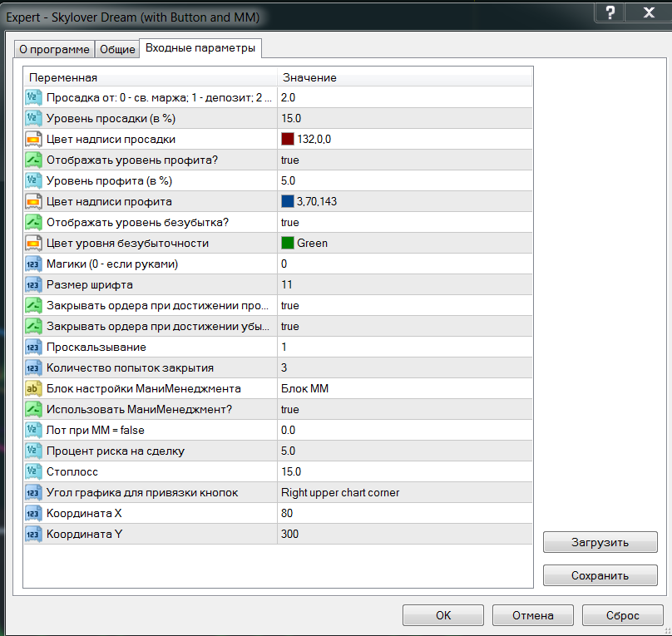The image size is (672, 636).
Task: Toggle the 'Использовать МаниМенеджмент?' true value
Action: click(x=404, y=409)
